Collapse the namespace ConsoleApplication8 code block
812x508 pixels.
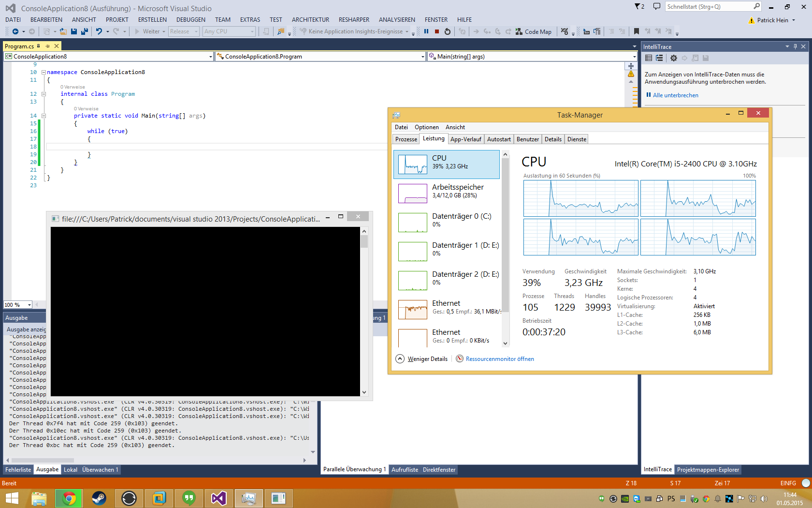point(43,72)
